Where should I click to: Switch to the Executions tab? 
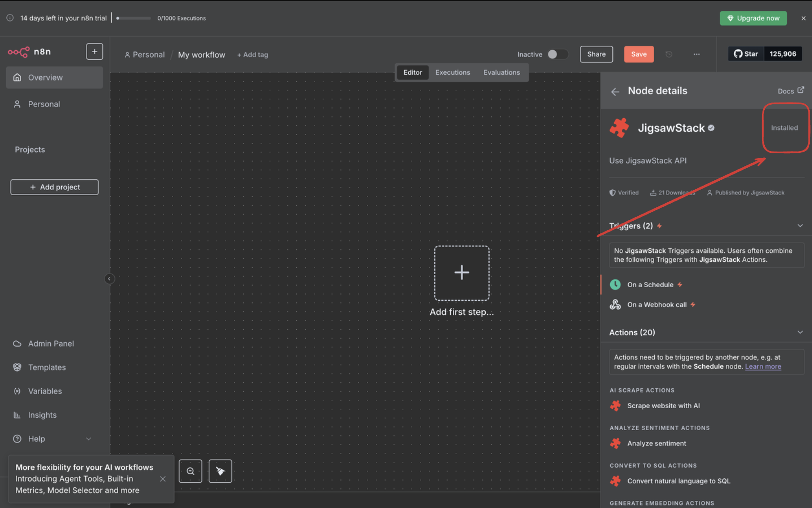pyautogui.click(x=453, y=72)
